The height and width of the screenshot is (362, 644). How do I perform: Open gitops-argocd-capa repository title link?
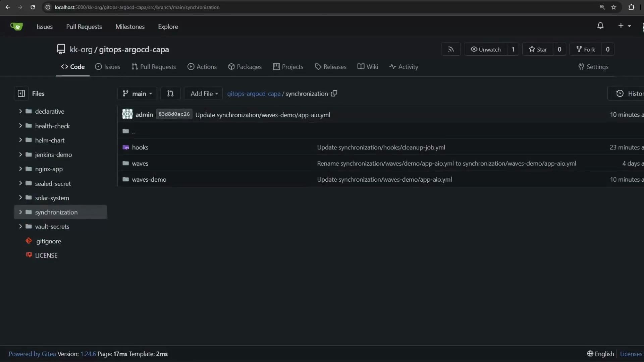point(134,49)
